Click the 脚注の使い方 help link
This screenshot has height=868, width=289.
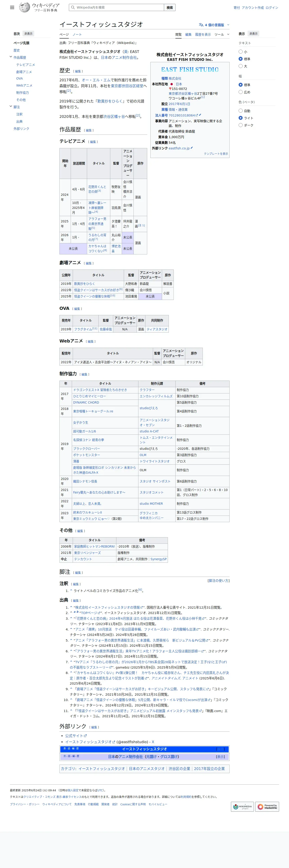(219, 580)
